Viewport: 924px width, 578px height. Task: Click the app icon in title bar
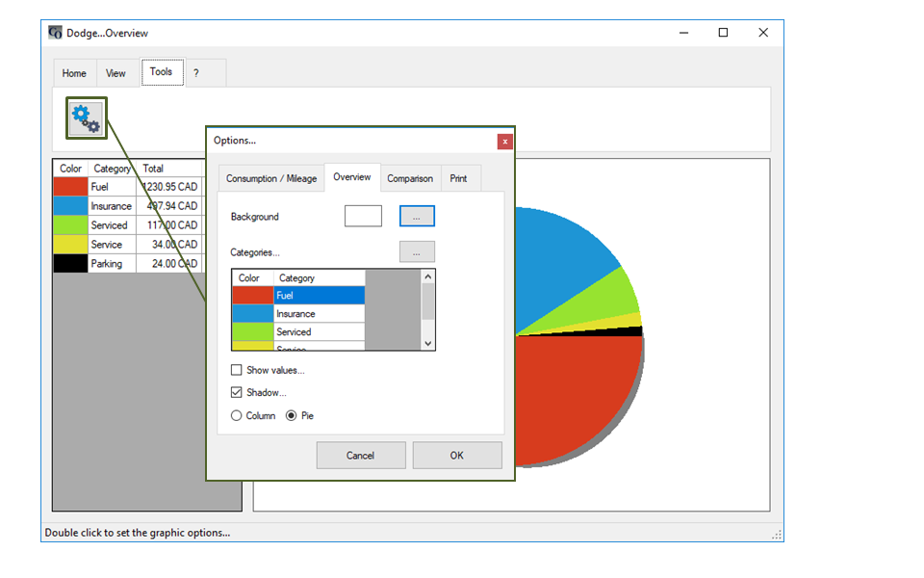pos(56,33)
